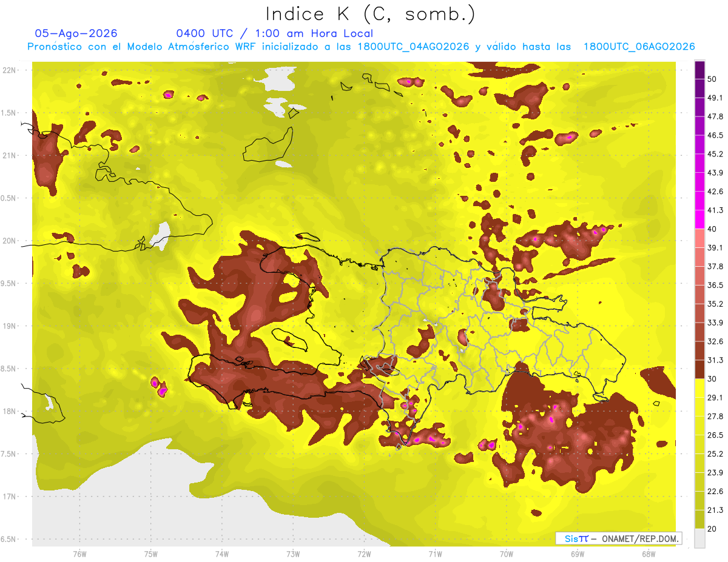Click the legend value 50
The image size is (728, 562).
tap(712, 79)
